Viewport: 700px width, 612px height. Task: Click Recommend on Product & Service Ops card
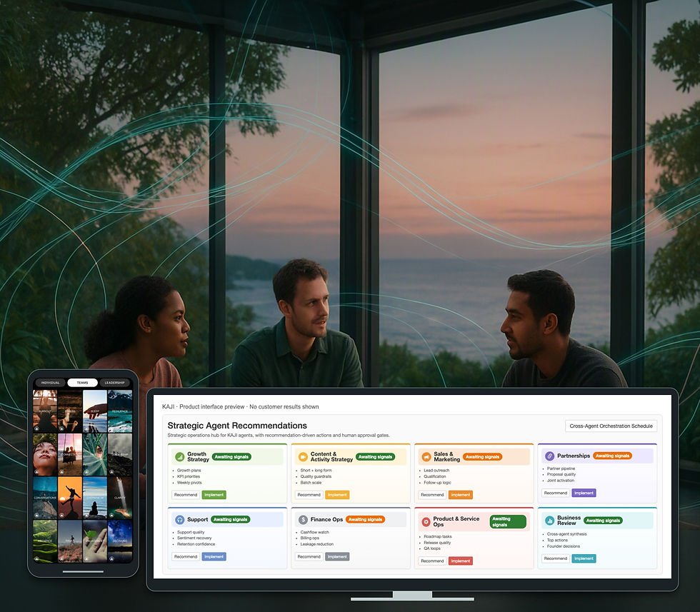(432, 561)
